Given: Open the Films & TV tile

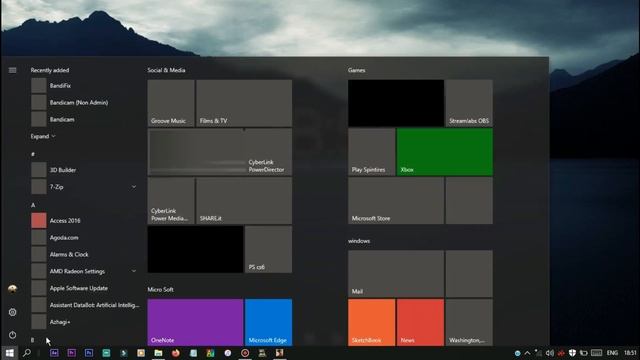Looking at the screenshot, I should coord(244,103).
